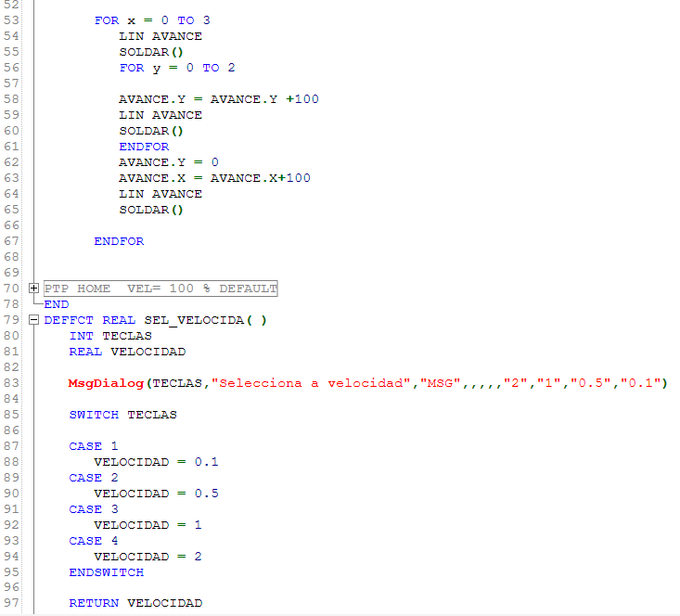Click line VELOCIDAD = 1

pos(148,525)
